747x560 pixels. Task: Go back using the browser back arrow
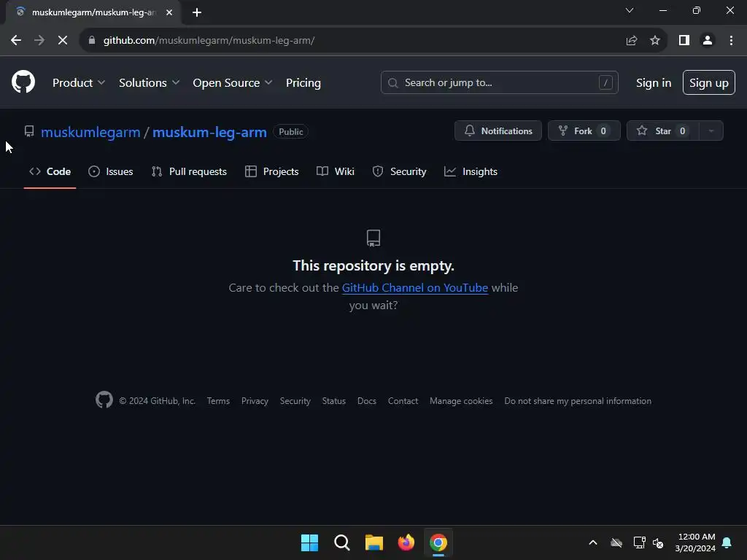(x=16, y=41)
